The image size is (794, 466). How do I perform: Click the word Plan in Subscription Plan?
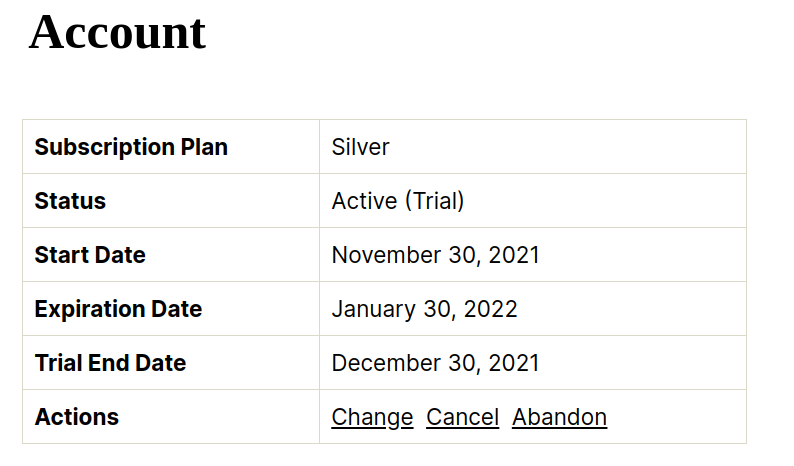pyautogui.click(x=204, y=147)
